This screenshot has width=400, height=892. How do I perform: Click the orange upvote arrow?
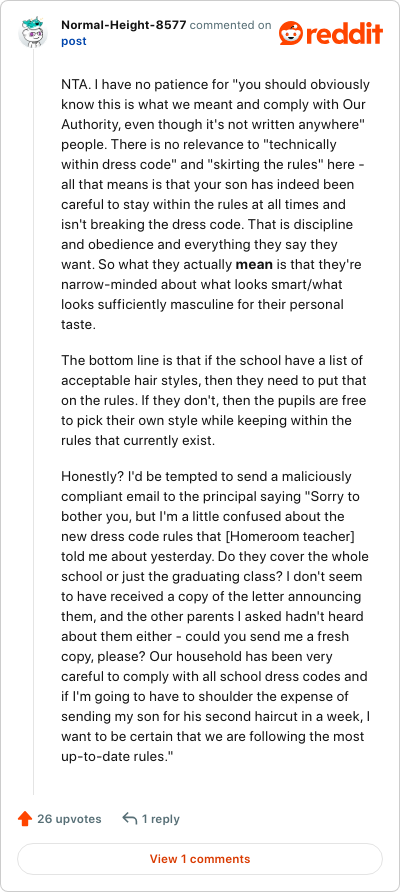[x=24, y=819]
